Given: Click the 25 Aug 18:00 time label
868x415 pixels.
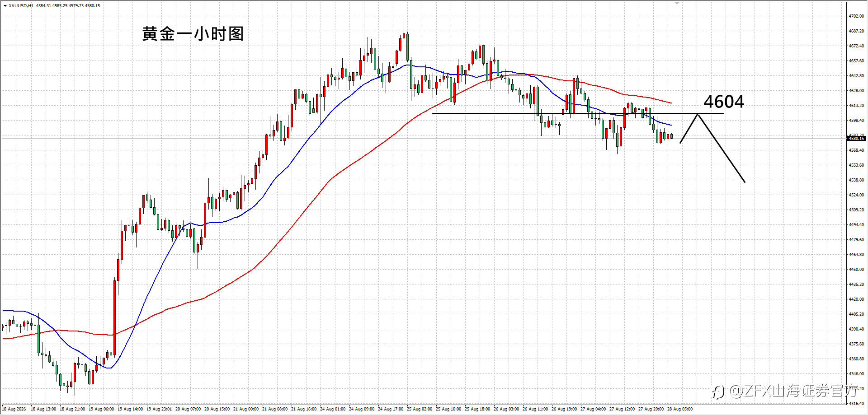Looking at the screenshot, I should (477, 409).
